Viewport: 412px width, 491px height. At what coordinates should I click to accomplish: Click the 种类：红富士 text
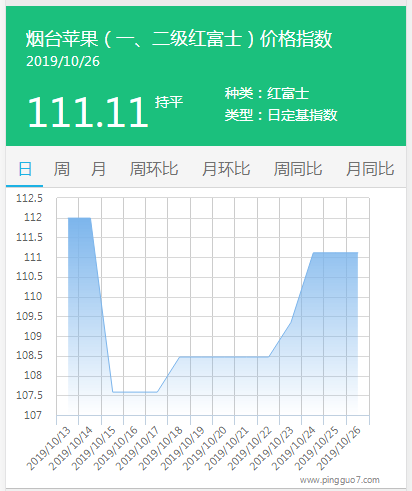[x=267, y=93]
